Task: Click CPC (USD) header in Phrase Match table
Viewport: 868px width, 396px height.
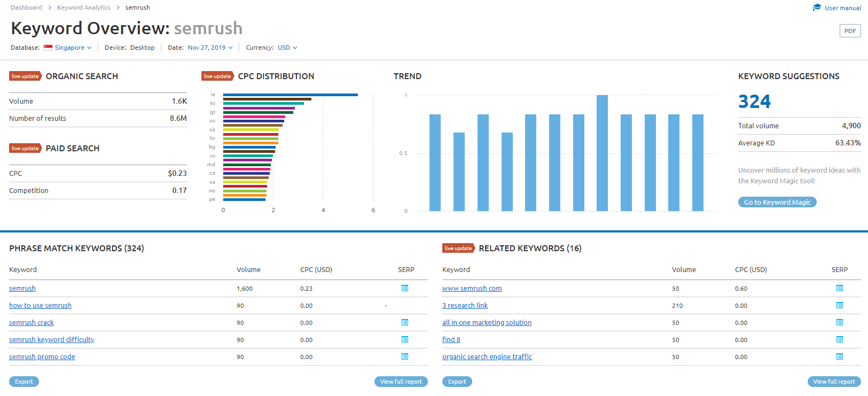Action: 316,270
